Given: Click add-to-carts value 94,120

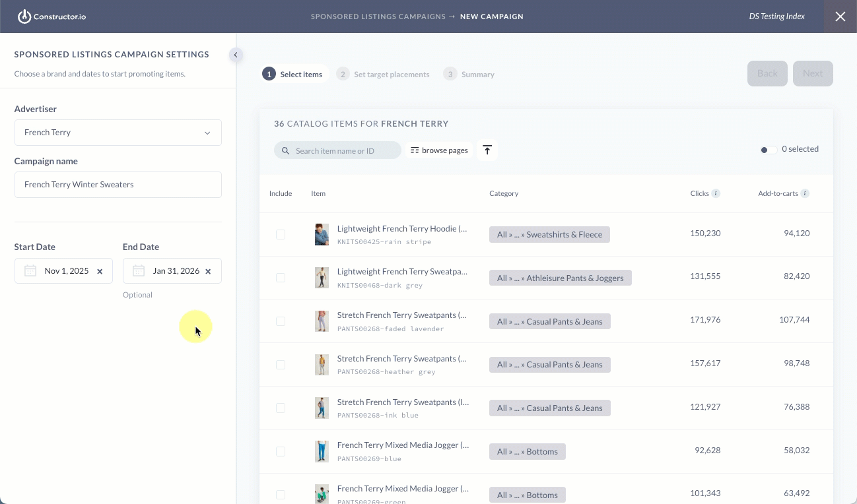Looking at the screenshot, I should tap(797, 233).
